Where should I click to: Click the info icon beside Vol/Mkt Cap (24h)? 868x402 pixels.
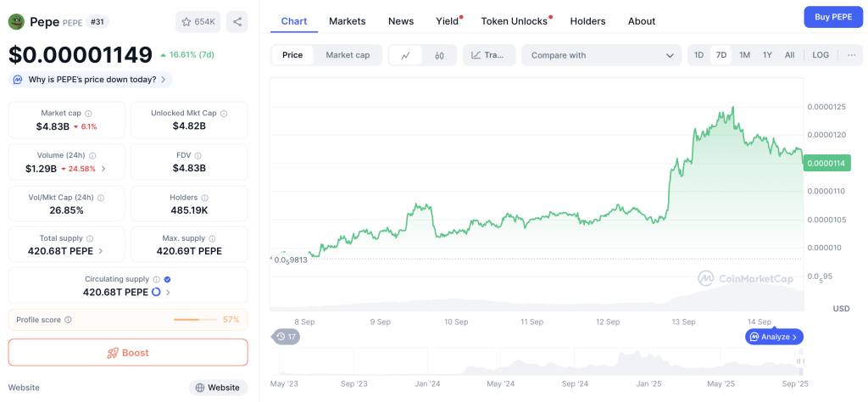pos(101,198)
